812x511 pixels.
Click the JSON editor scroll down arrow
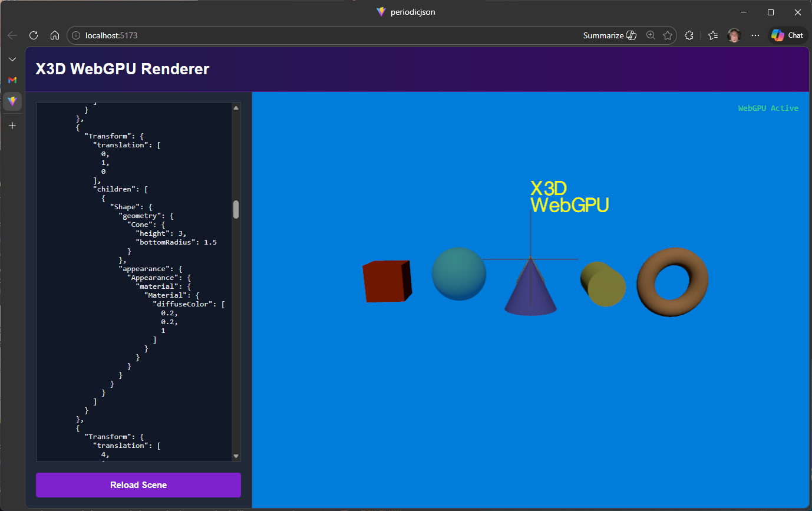pos(236,456)
